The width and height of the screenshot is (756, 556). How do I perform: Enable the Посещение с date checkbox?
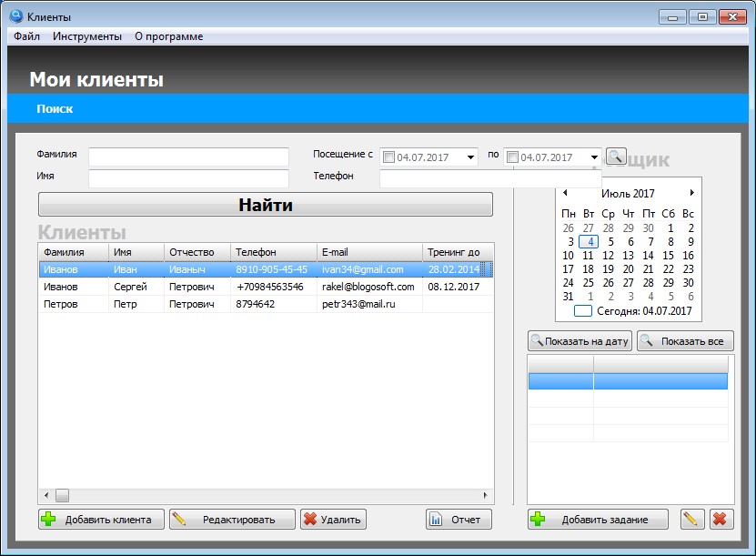389,157
